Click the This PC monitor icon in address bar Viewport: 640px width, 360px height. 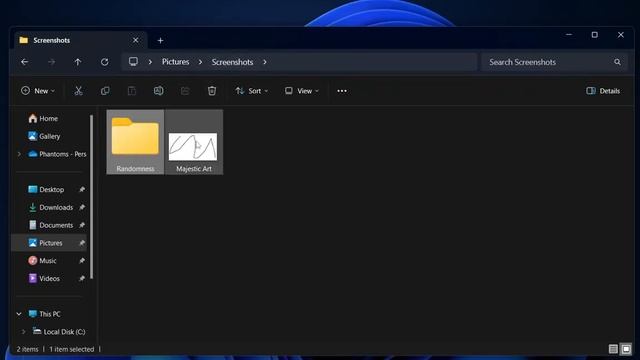(x=133, y=62)
